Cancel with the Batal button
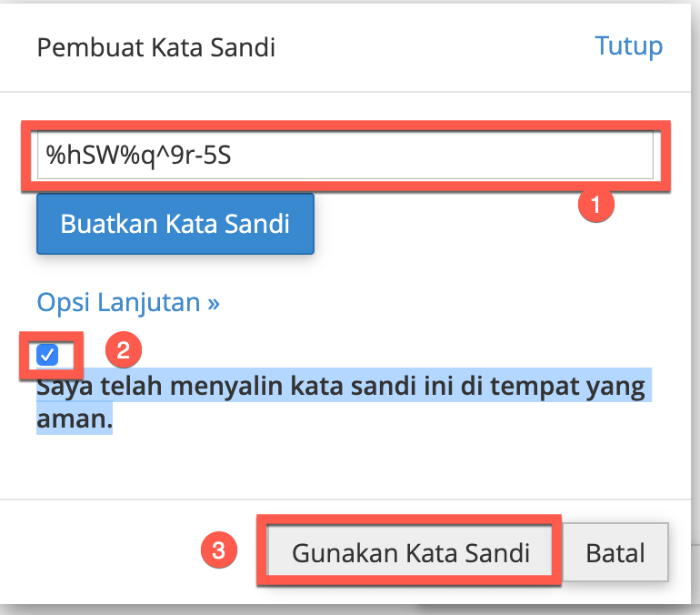Screen dimensions: 700x615 (615, 552)
